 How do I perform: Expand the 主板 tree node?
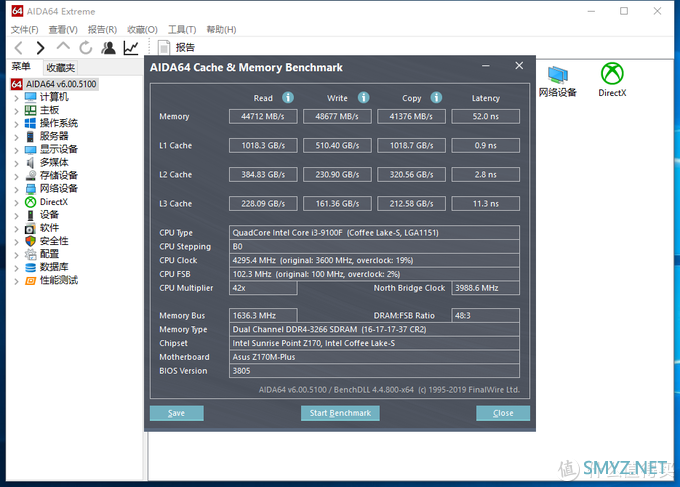(16, 111)
